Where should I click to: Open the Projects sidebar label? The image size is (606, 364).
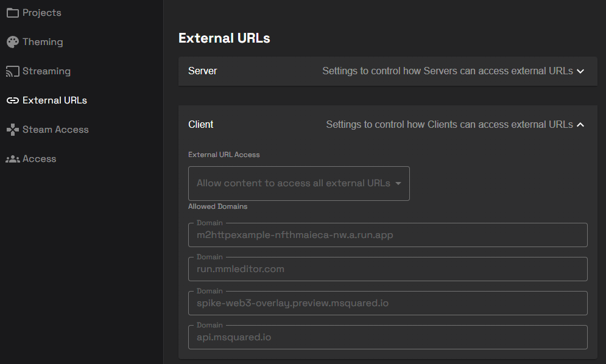[x=42, y=13]
